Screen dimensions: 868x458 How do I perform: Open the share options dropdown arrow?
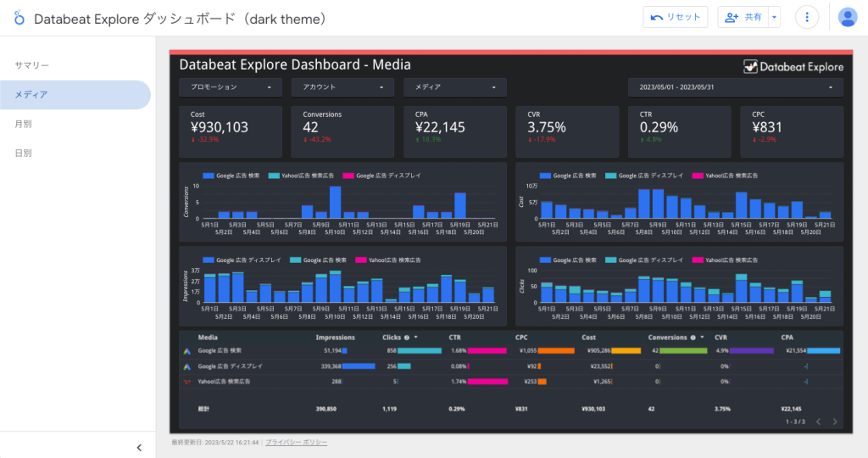(x=775, y=17)
